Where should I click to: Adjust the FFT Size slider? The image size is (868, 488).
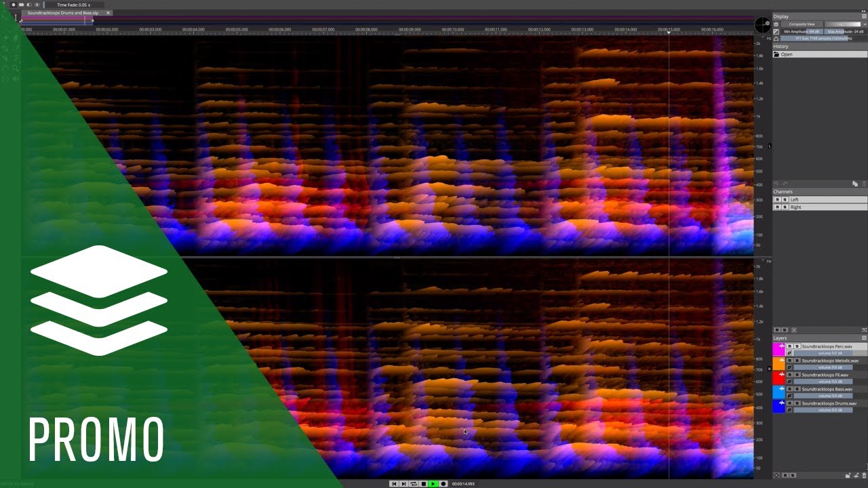coord(824,39)
